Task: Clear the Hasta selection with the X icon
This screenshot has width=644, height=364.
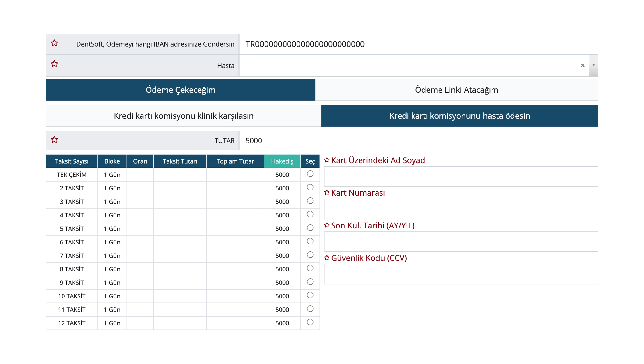Action: tap(583, 65)
